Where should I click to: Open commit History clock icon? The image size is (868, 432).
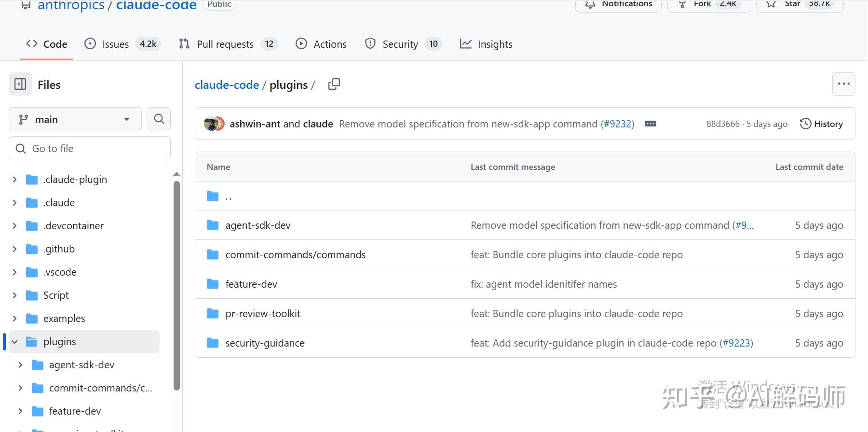(821, 124)
